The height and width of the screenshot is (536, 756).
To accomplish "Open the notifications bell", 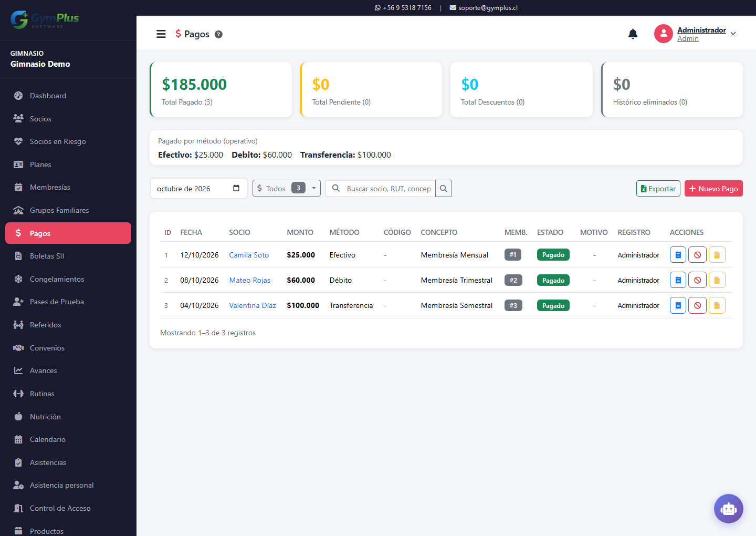I will (633, 34).
